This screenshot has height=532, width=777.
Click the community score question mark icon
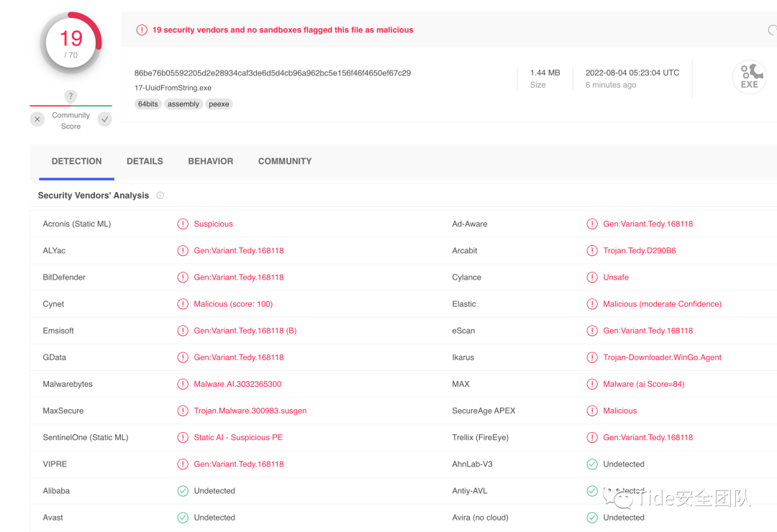click(71, 96)
